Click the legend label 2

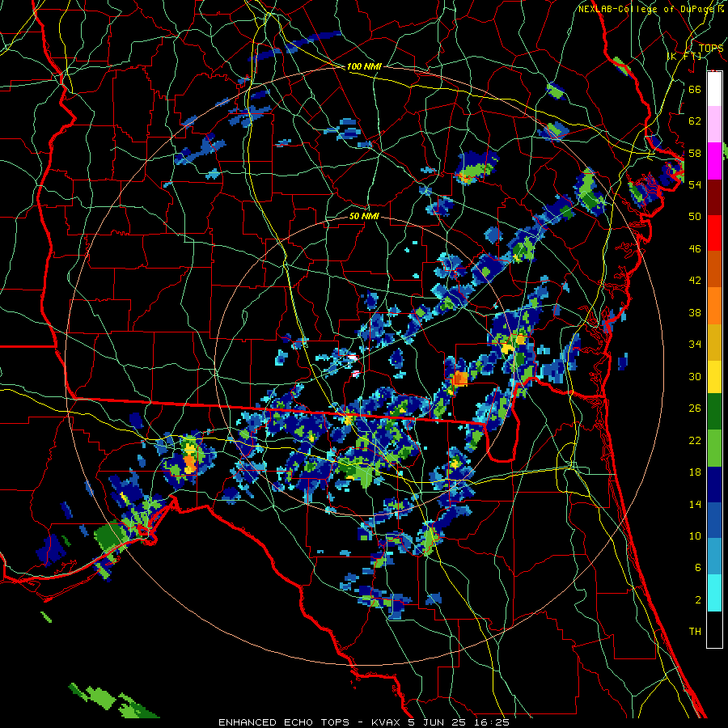[x=697, y=600]
